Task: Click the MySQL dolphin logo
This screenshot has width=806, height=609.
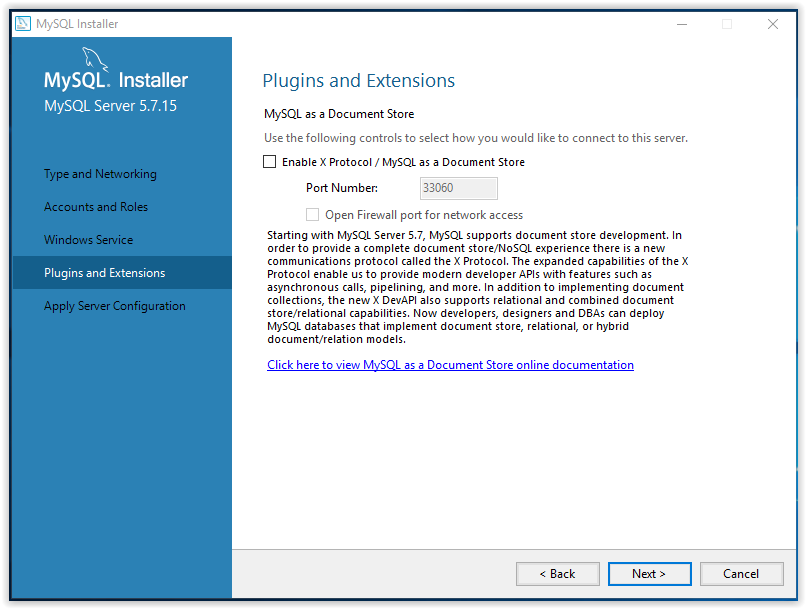Action: [x=95, y=60]
